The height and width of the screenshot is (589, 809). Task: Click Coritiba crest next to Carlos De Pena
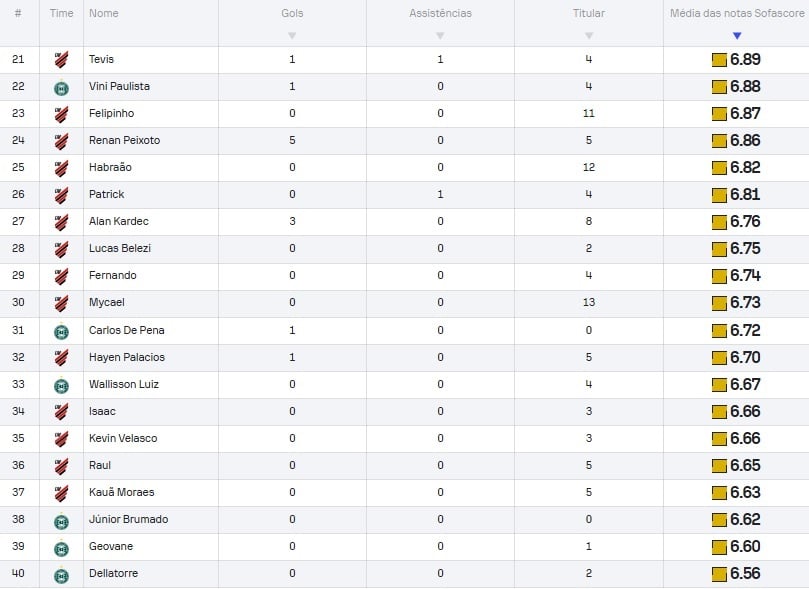click(x=61, y=331)
